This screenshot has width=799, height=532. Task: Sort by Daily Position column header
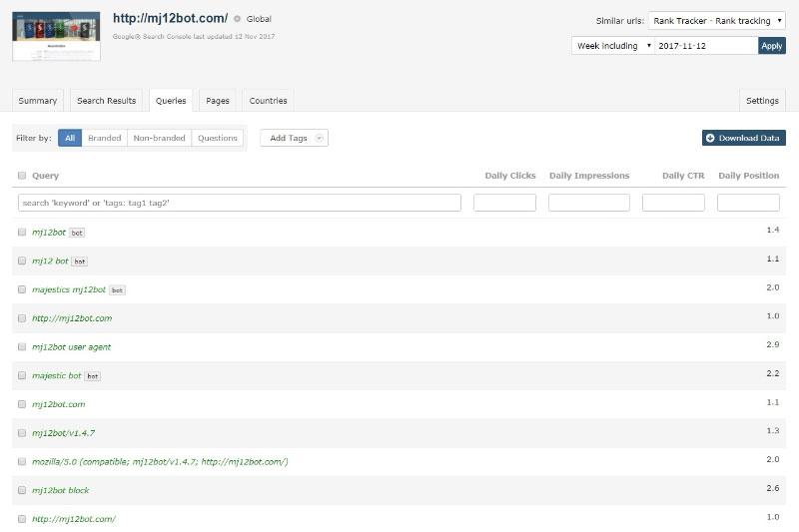coord(748,176)
